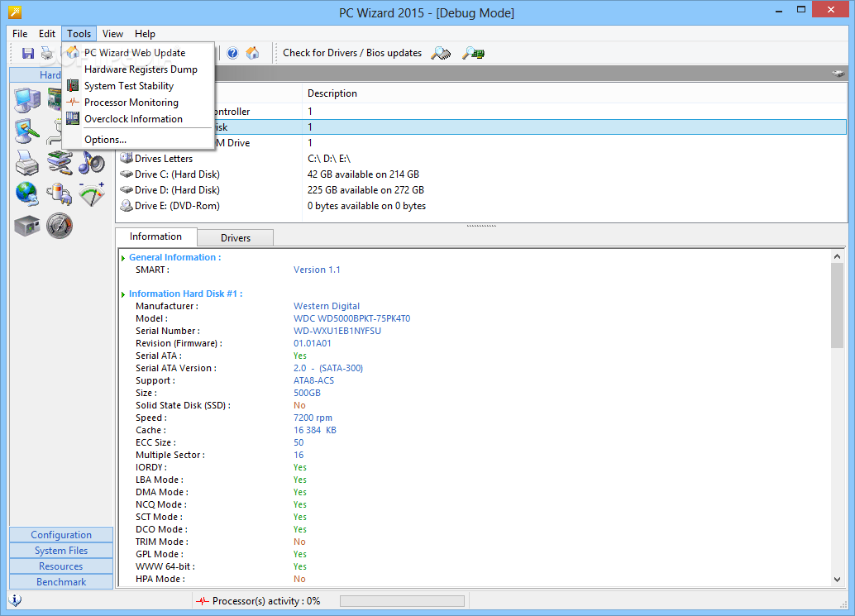Click the Drive E: DVD-Rom disc icon
Screen dimensions: 855x616
point(127,206)
